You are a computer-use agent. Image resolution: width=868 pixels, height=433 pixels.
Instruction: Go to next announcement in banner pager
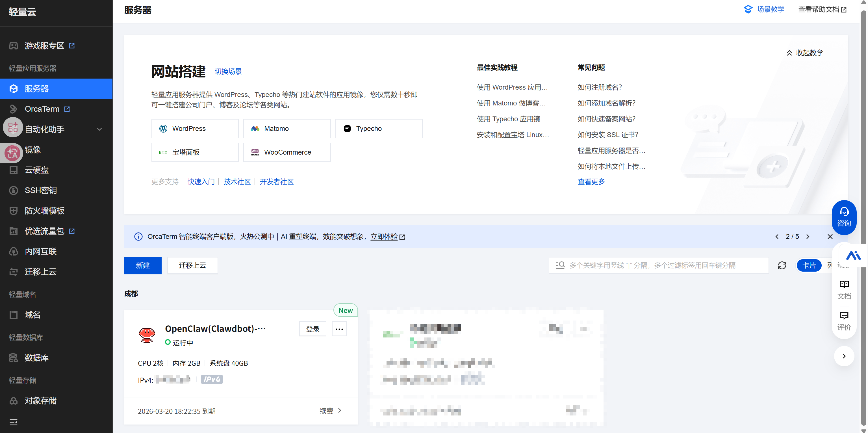point(808,237)
